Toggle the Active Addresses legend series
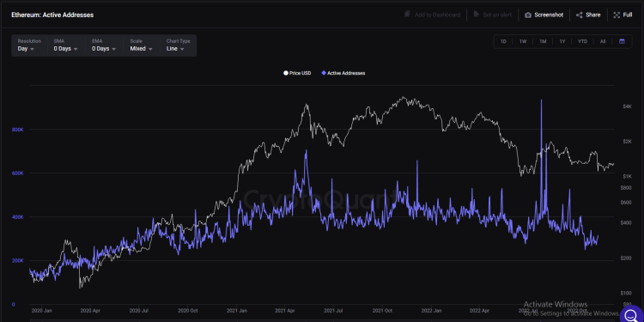Image resolution: width=644 pixels, height=322 pixels. click(343, 73)
